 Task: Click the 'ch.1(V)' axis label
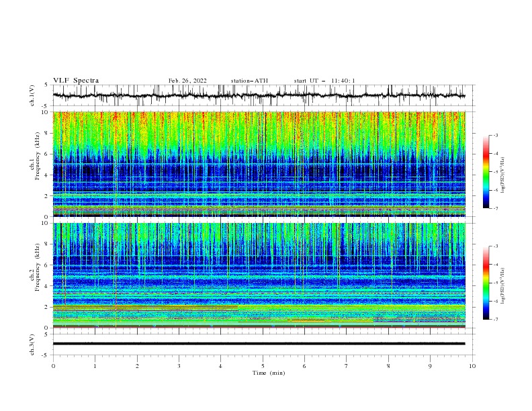(32, 95)
